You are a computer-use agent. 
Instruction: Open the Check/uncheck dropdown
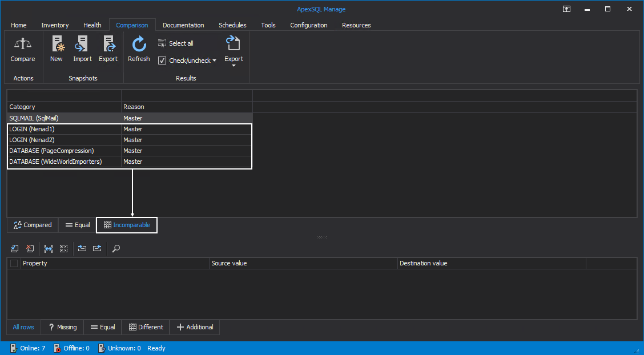pyautogui.click(x=187, y=60)
